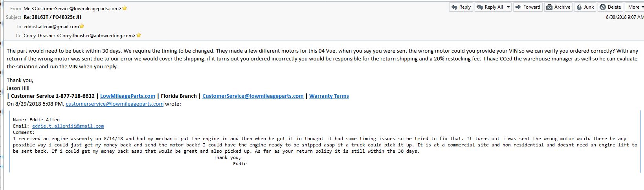The height and width of the screenshot is (190, 644).
Task: Click the To recipient eddie.t.alleniii@gmail.com
Action: [x=51, y=26]
